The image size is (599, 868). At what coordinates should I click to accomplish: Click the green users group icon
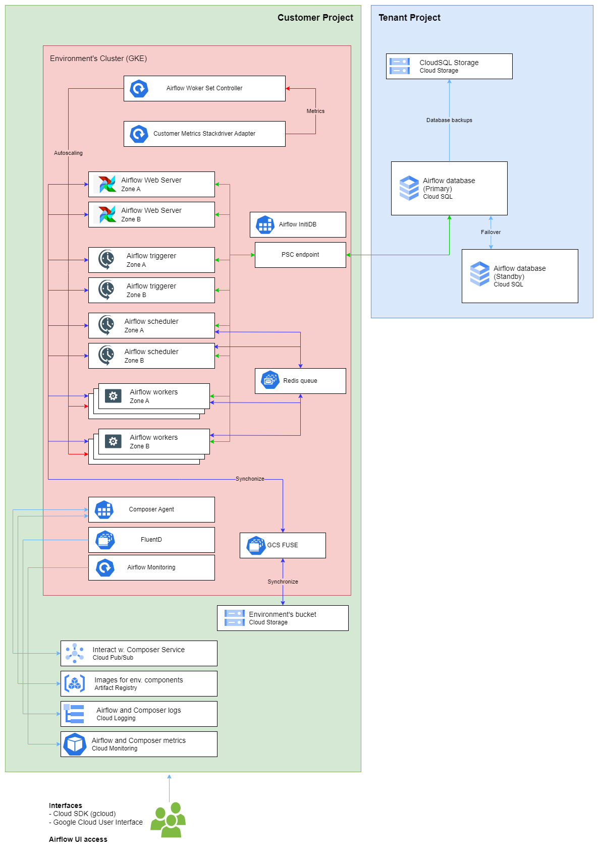coord(169,820)
